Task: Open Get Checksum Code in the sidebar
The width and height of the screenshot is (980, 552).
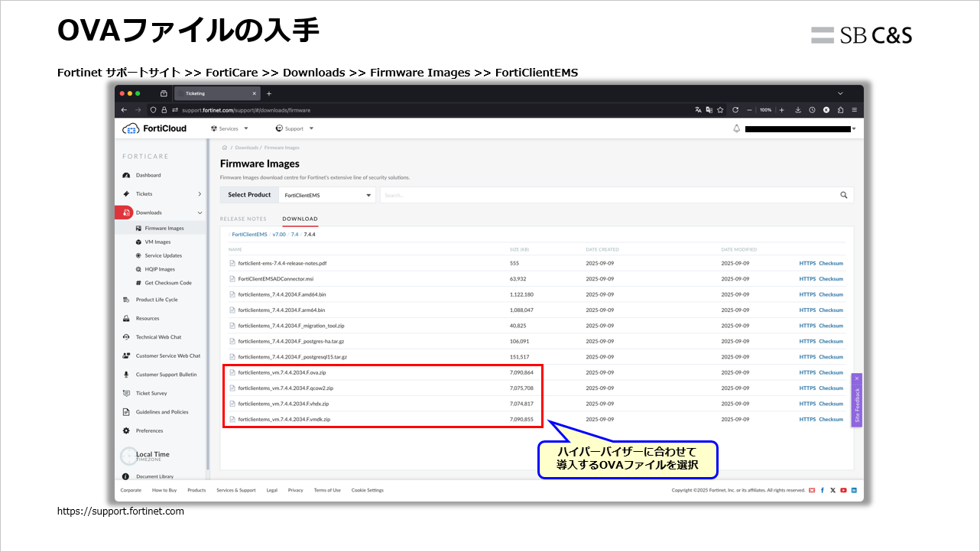Action: [x=168, y=283]
